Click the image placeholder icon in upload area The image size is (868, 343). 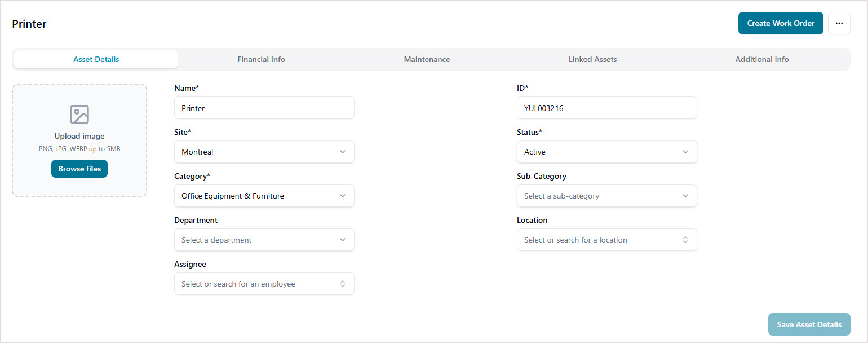pos(79,115)
